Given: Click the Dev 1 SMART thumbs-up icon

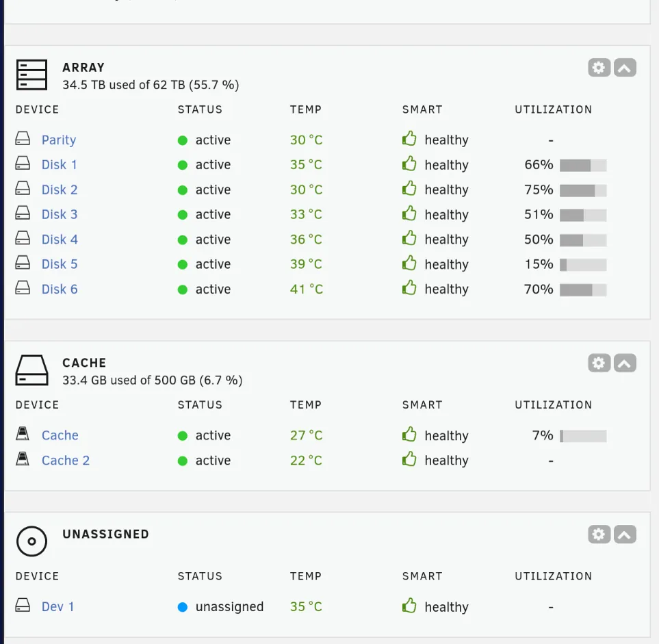Looking at the screenshot, I should click(409, 606).
